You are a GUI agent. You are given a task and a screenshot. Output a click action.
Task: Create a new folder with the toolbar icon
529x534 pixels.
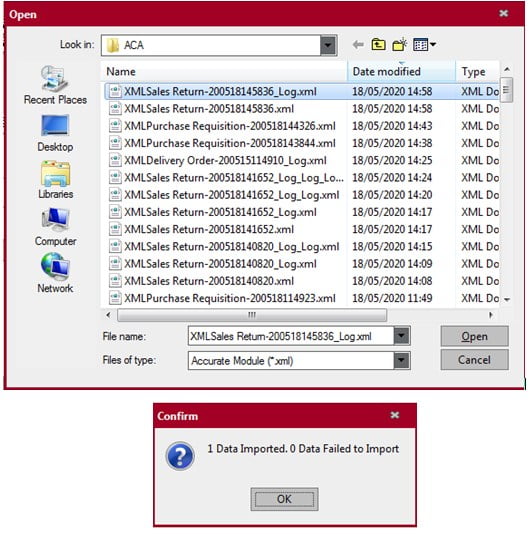(x=400, y=44)
